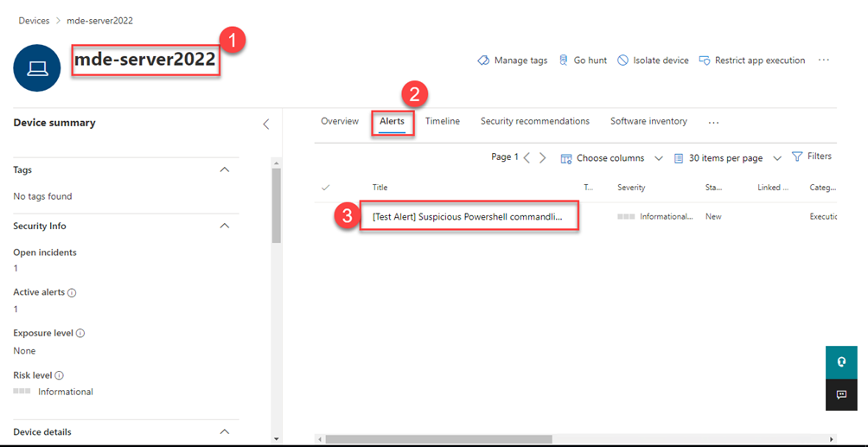Click the summary panel vertical scrollbar thumb

(277, 206)
